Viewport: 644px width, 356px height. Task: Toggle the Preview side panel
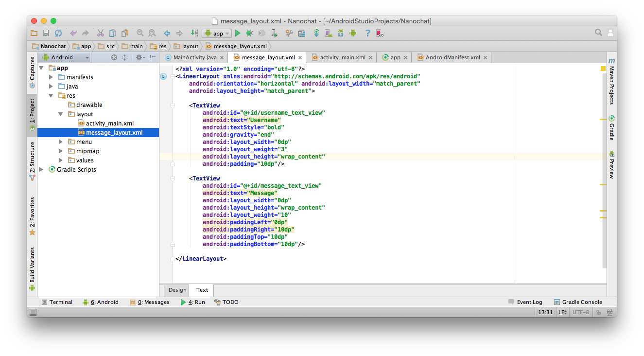pyautogui.click(x=611, y=164)
